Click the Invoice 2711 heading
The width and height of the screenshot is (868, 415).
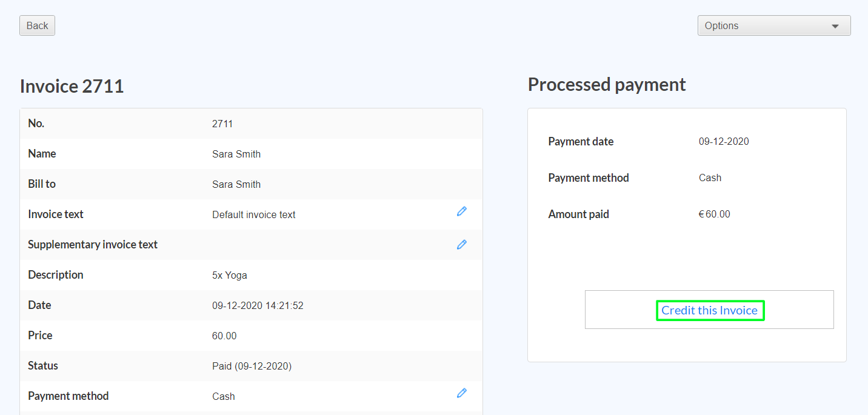click(72, 86)
